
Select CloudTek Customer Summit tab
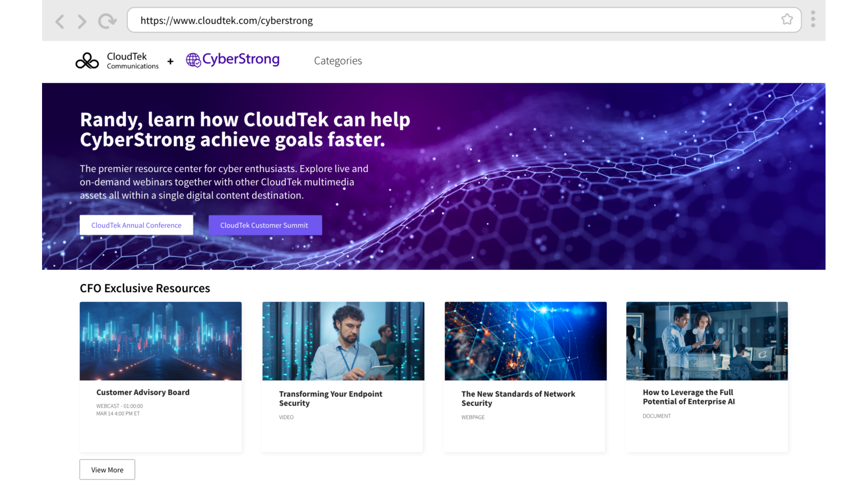coord(264,225)
